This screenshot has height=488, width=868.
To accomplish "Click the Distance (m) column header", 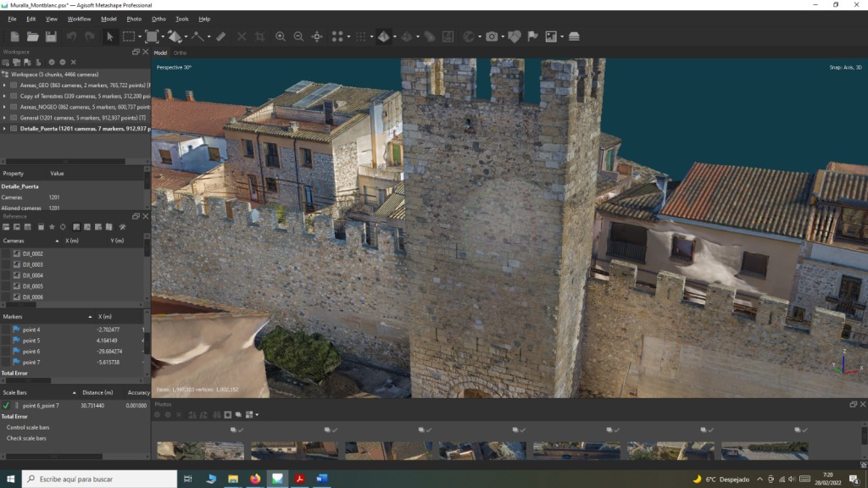I will tap(97, 392).
